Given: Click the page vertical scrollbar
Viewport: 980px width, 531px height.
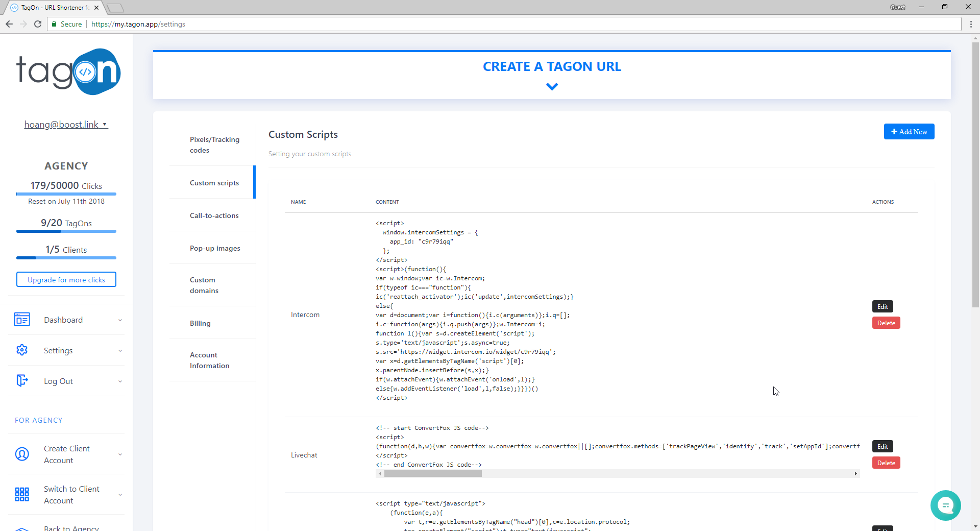Looking at the screenshot, I should point(975,174).
